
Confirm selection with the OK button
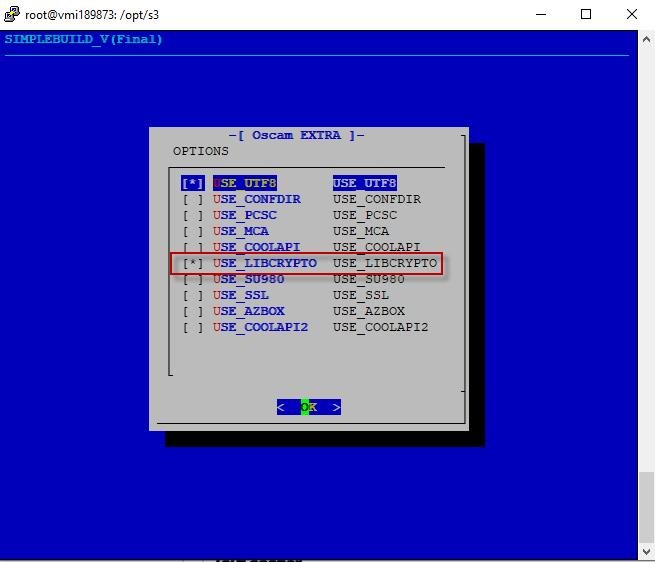(309, 407)
